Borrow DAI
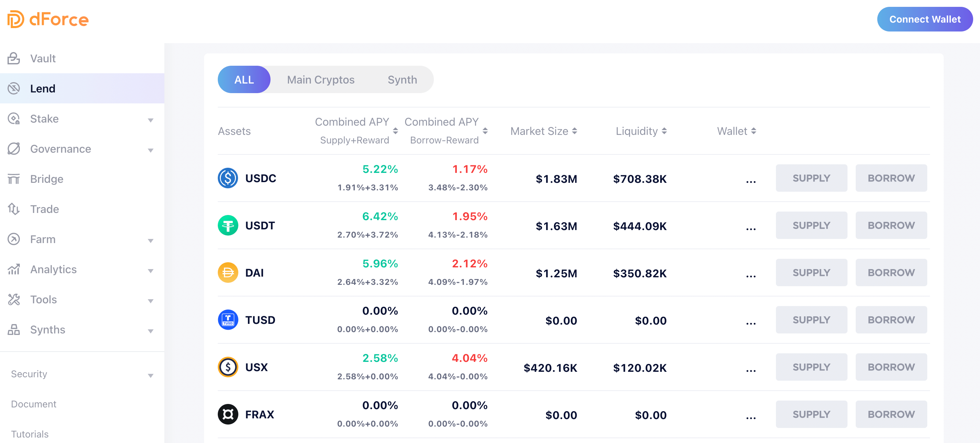This screenshot has width=980, height=443. tap(891, 273)
